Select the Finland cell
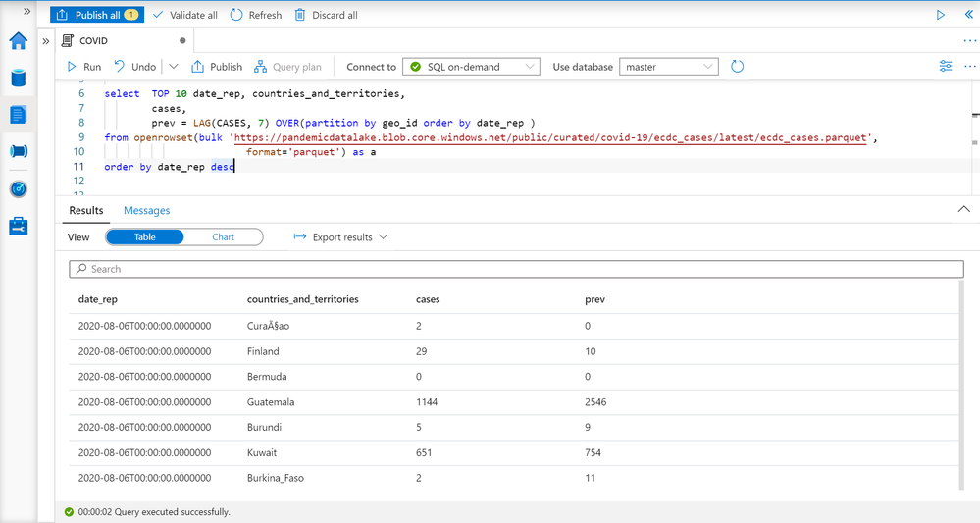980x523 pixels. (263, 352)
